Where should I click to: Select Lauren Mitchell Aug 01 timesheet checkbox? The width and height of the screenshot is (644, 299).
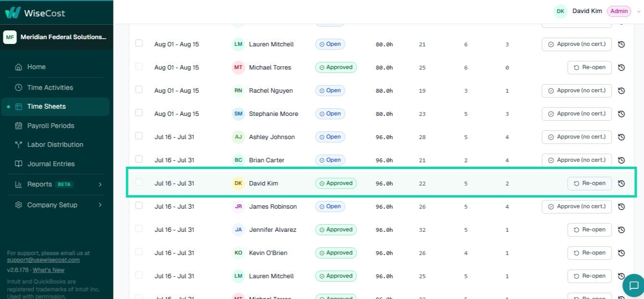point(139,43)
